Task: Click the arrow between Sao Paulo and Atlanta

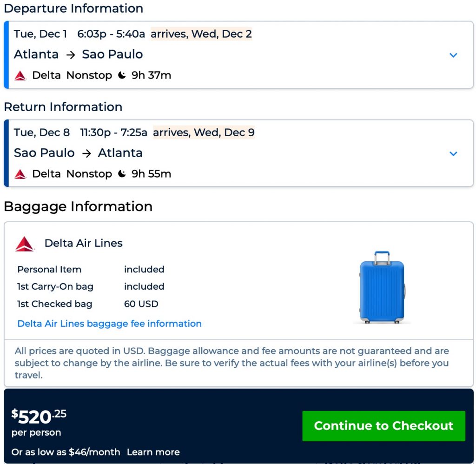Action: click(x=86, y=153)
